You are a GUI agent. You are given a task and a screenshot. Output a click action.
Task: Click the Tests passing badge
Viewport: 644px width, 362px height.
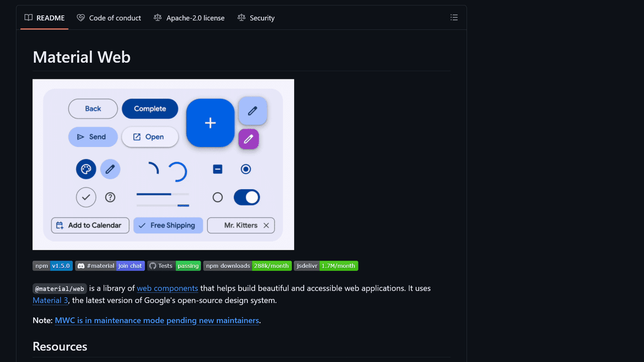(x=174, y=265)
